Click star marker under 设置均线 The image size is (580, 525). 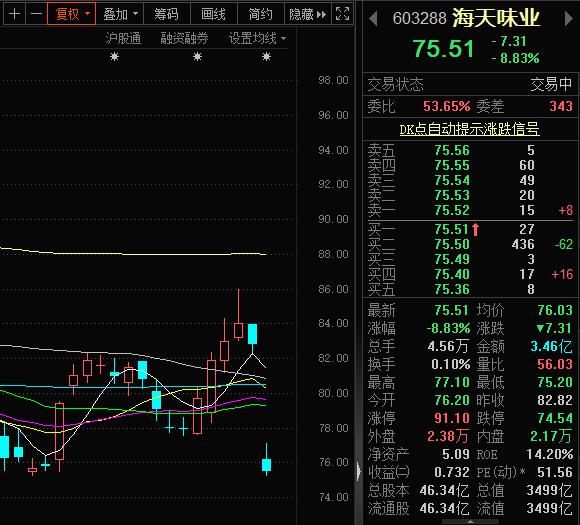(x=266, y=57)
